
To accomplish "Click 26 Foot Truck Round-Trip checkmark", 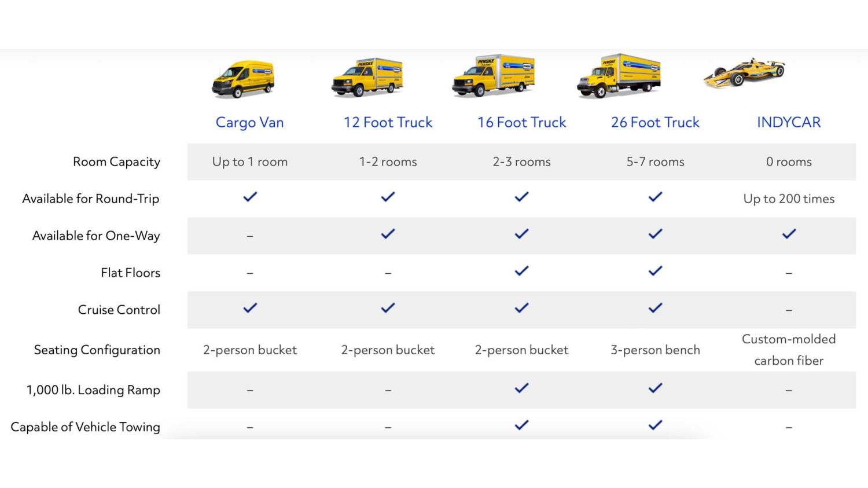I will click(655, 197).
